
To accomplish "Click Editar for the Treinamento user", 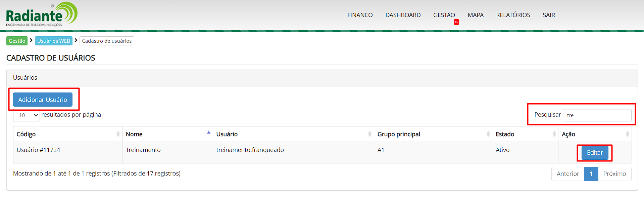I will point(595,153).
